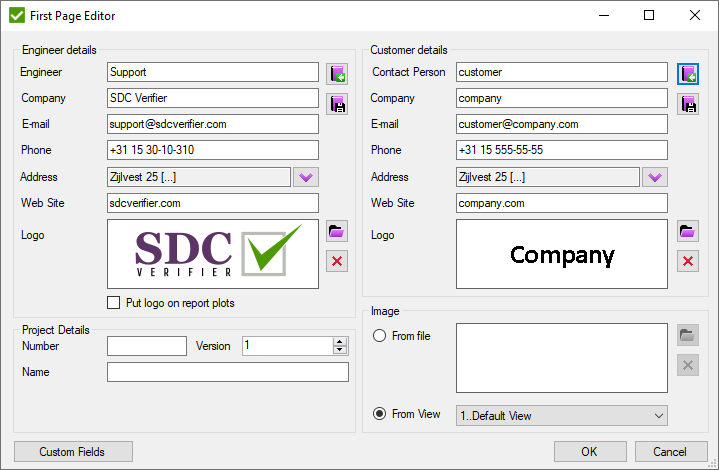This screenshot has height=470, width=719.
Task: Save engineer details to address book
Action: coord(337,103)
